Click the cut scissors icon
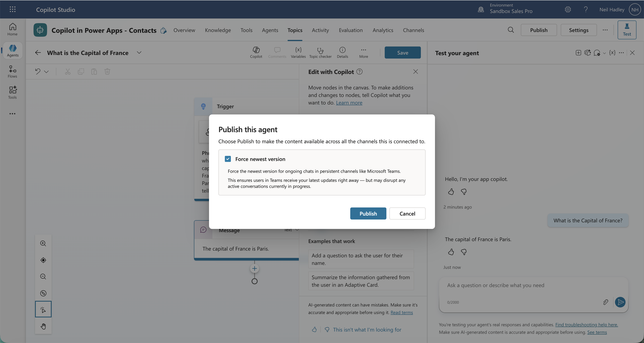The height and width of the screenshot is (343, 644). [68, 72]
